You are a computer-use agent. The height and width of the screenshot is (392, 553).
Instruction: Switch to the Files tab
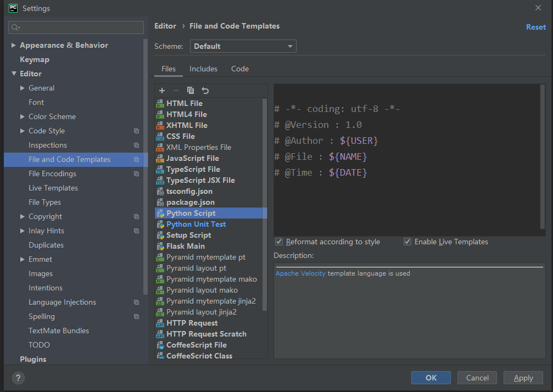[x=169, y=69]
